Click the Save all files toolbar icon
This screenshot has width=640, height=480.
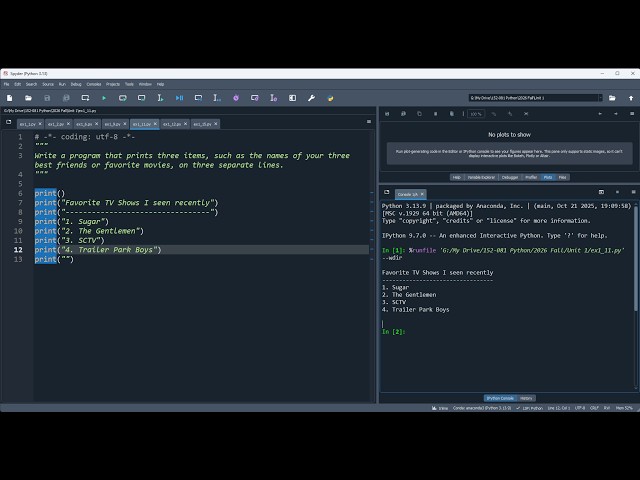[66, 98]
